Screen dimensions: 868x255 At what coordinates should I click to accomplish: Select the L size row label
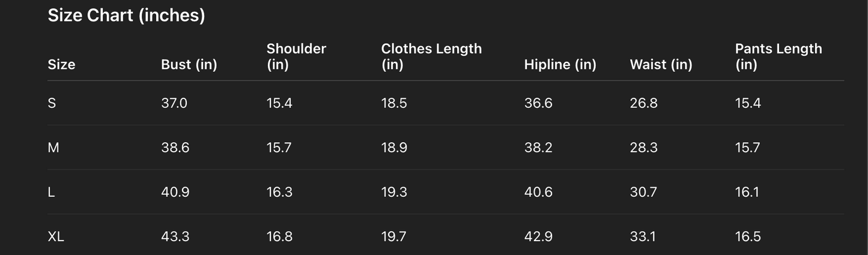pyautogui.click(x=51, y=192)
